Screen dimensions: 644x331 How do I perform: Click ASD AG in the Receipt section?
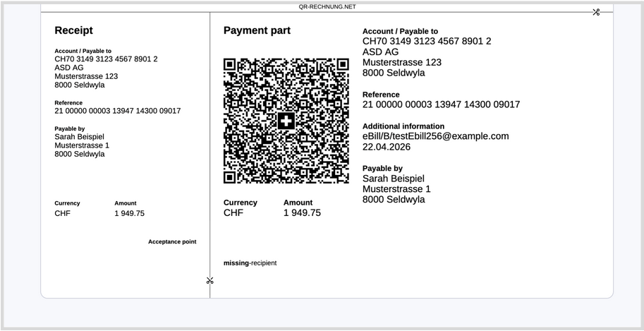click(x=69, y=68)
